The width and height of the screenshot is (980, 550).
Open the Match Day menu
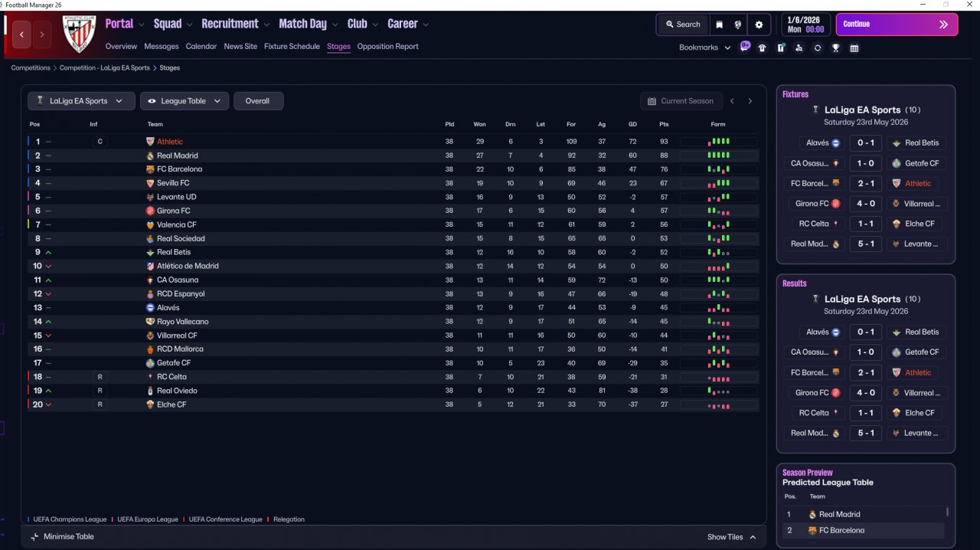(302, 24)
